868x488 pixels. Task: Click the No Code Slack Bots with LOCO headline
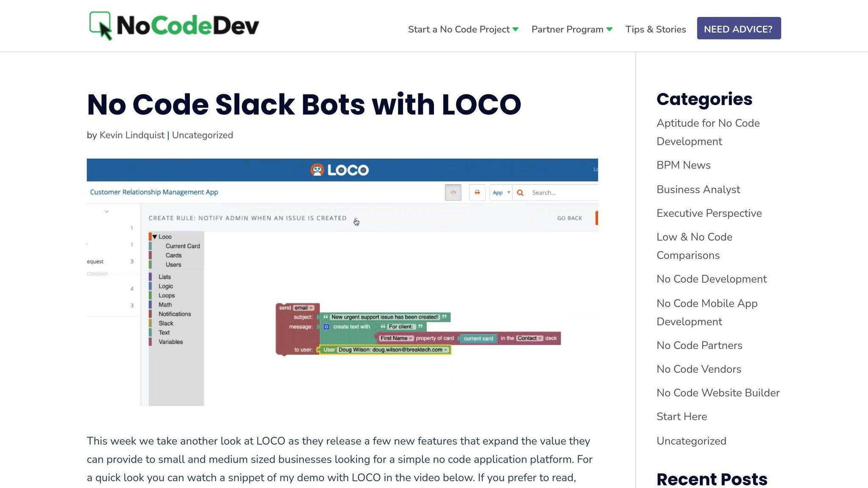click(x=304, y=104)
